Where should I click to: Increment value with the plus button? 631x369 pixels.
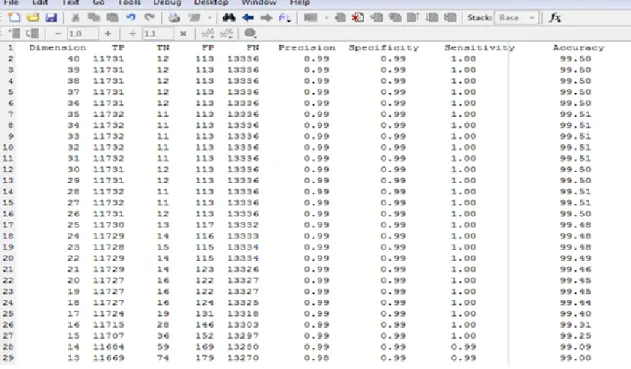point(107,33)
